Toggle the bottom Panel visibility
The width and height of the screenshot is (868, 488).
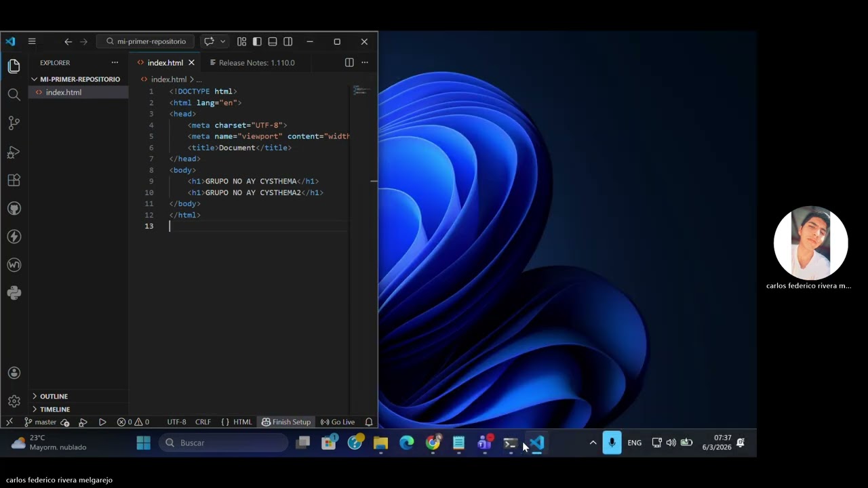[273, 41]
